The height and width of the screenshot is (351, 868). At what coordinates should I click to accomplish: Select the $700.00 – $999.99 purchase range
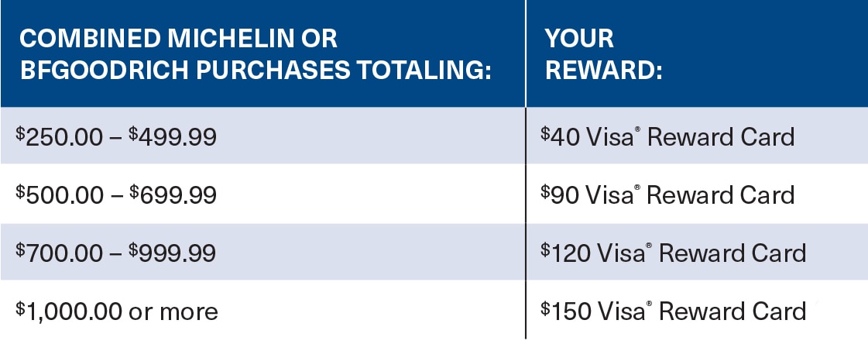115,253
